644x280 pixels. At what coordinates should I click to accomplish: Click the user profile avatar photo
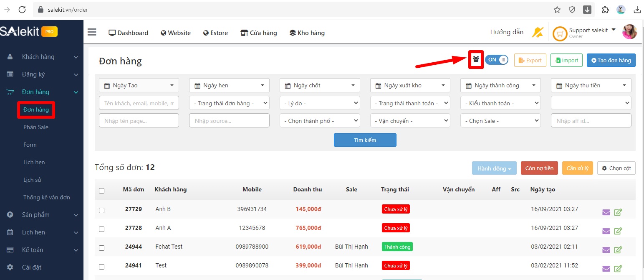click(x=629, y=32)
